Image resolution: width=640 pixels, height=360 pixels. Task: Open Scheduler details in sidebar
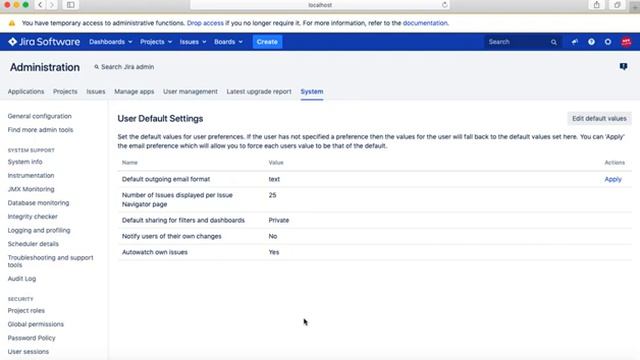tap(33, 244)
